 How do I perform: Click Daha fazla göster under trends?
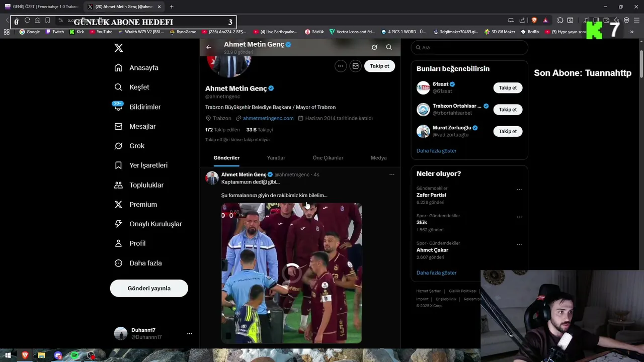coord(436,273)
